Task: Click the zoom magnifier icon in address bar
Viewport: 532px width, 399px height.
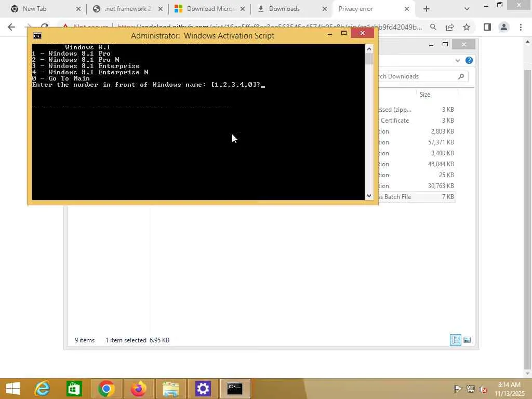Action: [433, 27]
